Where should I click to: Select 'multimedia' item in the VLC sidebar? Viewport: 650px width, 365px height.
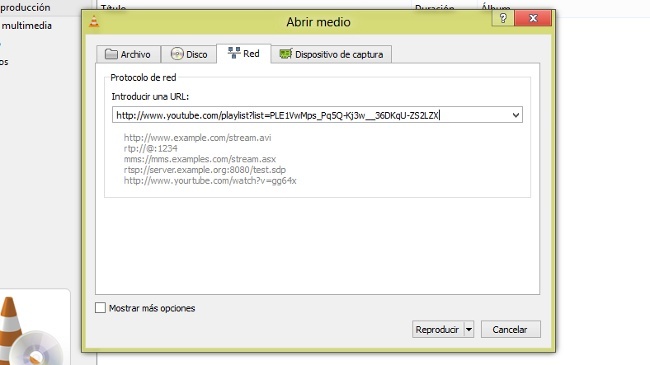point(27,26)
